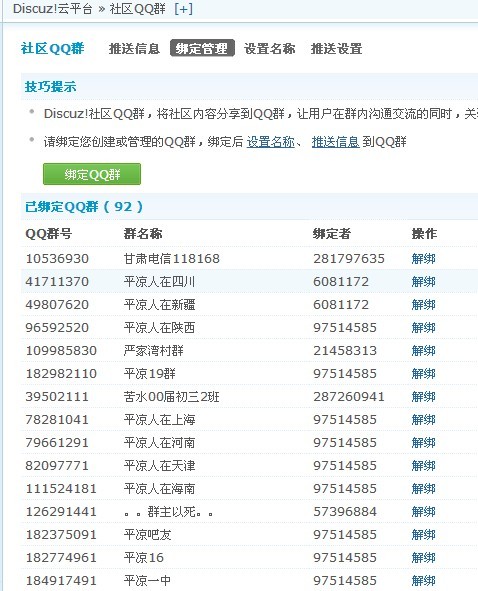Select QQ group number 182982110
This screenshot has width=478, height=591.
point(61,374)
